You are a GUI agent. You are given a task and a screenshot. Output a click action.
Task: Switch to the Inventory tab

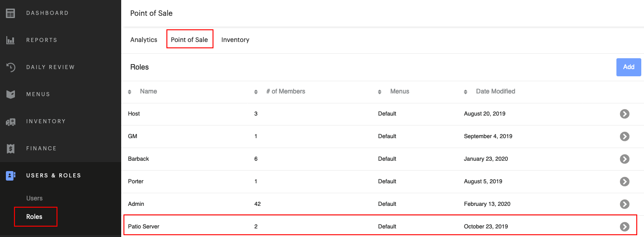tap(235, 40)
